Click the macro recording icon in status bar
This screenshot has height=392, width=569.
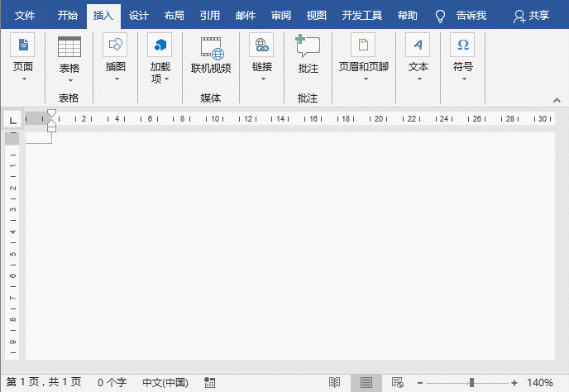(x=209, y=383)
